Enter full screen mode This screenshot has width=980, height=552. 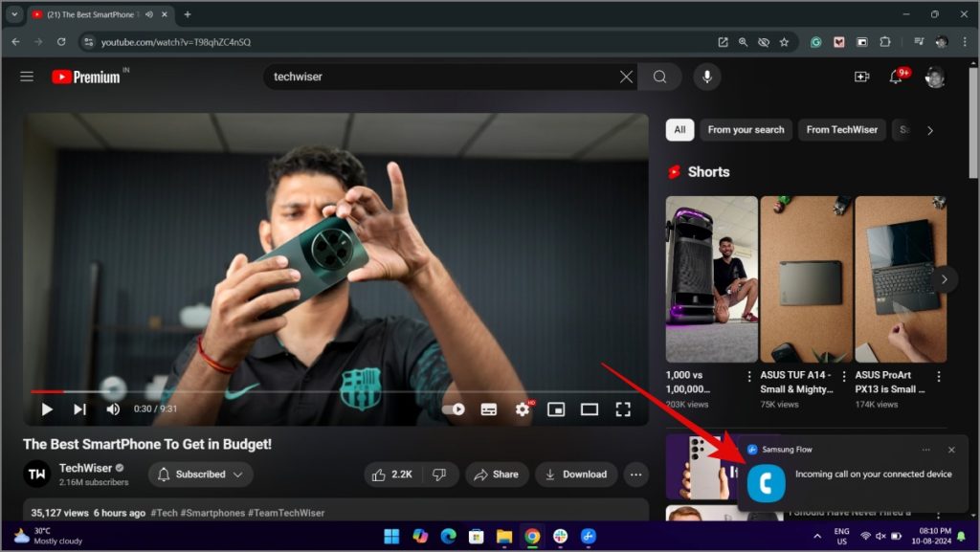622,409
